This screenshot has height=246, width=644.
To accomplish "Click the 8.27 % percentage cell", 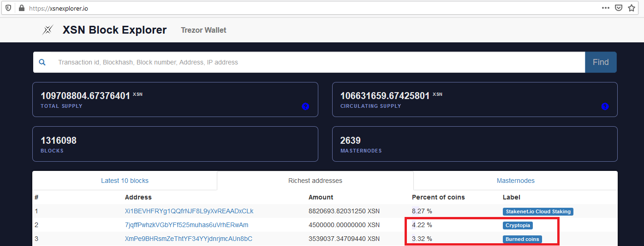I will [x=422, y=211].
